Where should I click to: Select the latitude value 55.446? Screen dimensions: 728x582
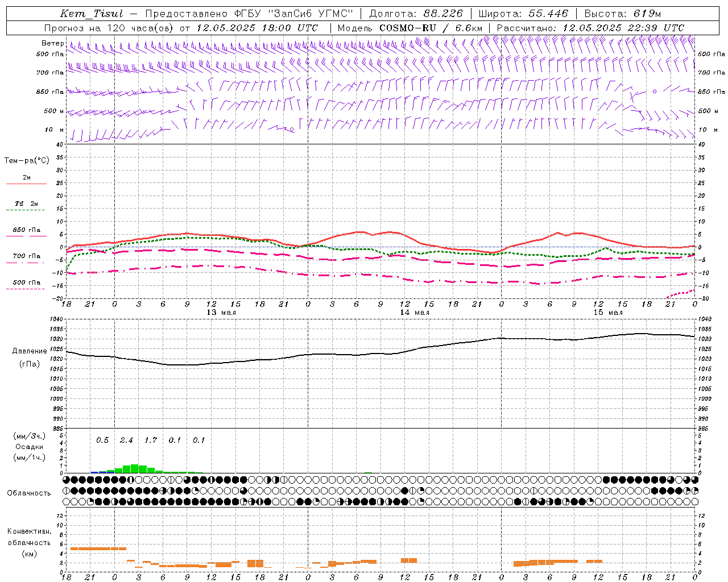pos(548,14)
